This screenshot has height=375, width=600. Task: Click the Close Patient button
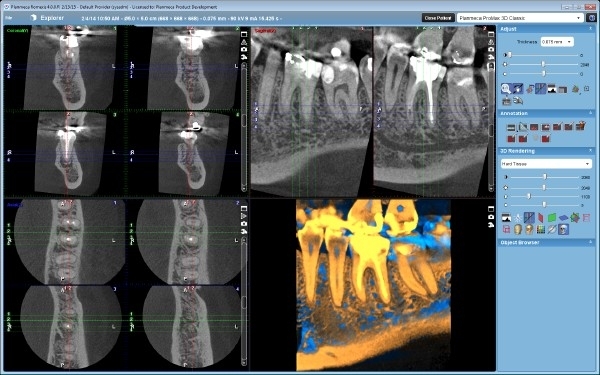(x=438, y=18)
